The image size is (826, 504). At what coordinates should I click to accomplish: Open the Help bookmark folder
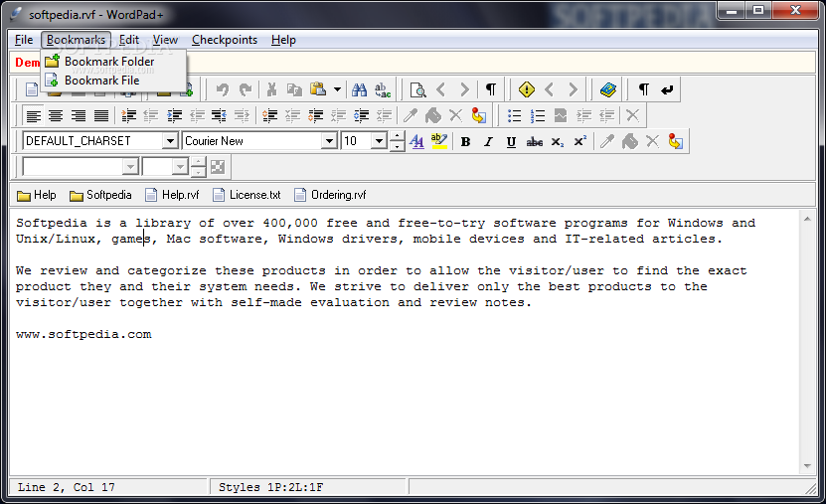(x=37, y=195)
